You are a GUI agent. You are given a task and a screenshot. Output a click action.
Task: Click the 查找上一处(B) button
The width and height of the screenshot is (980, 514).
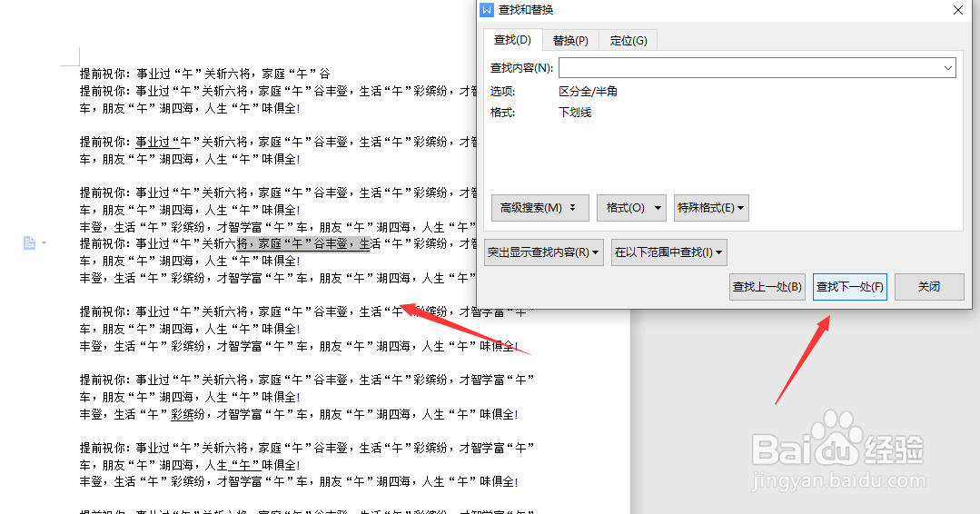[x=767, y=287]
